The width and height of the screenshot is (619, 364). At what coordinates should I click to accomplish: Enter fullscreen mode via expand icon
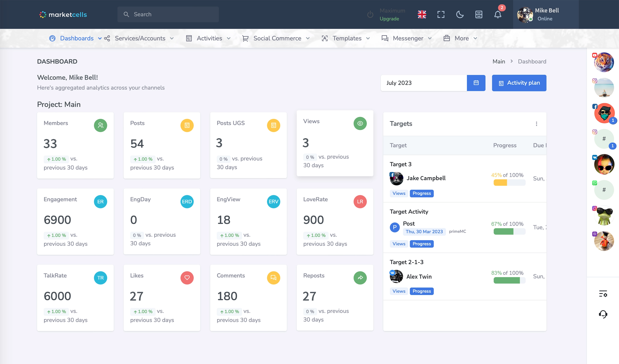tap(441, 15)
